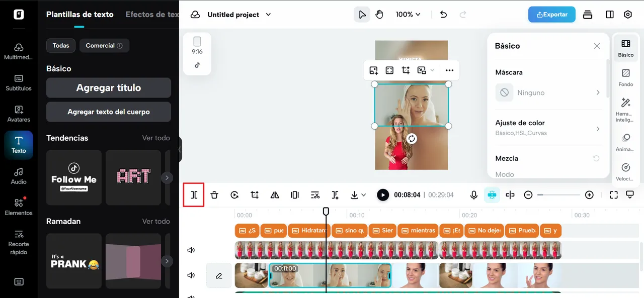Select the crop tool in timeline toolbar
This screenshot has width=644, height=298.
pyautogui.click(x=255, y=195)
